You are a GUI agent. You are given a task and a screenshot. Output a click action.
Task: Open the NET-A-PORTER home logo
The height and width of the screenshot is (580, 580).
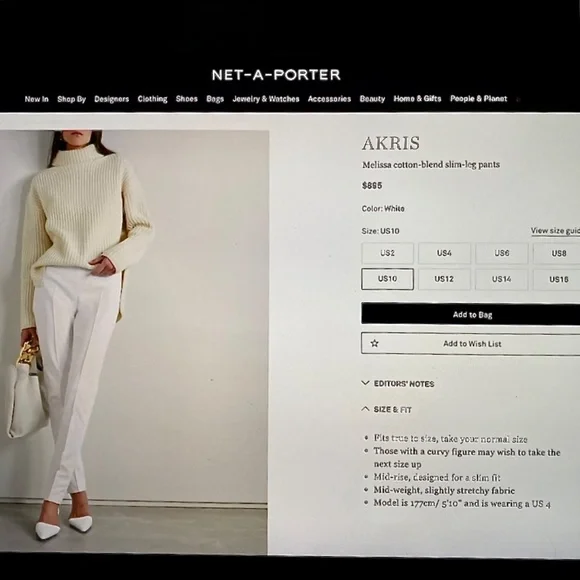[276, 75]
